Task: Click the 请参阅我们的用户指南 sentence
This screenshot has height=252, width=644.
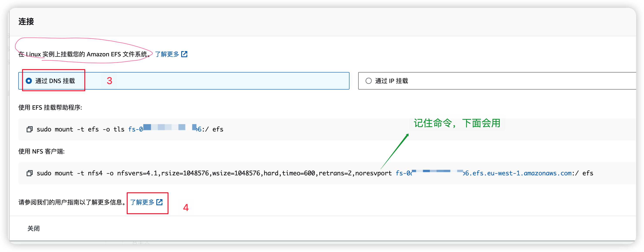Action: pos(72,202)
